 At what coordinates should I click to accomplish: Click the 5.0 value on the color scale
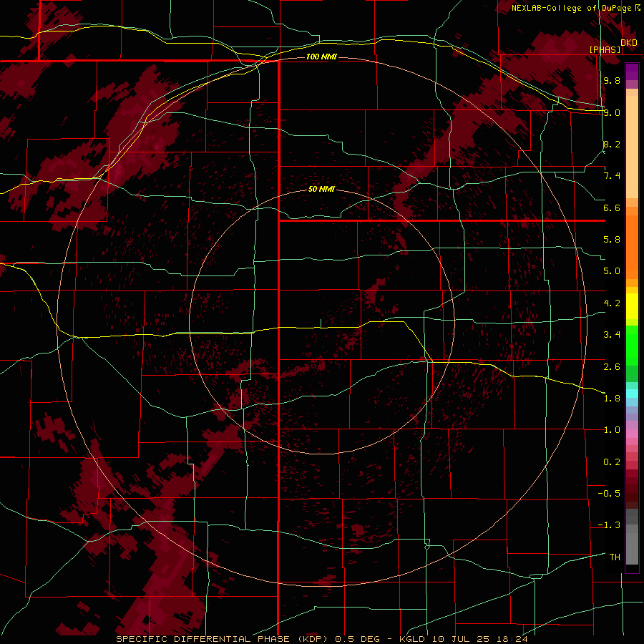(x=612, y=271)
